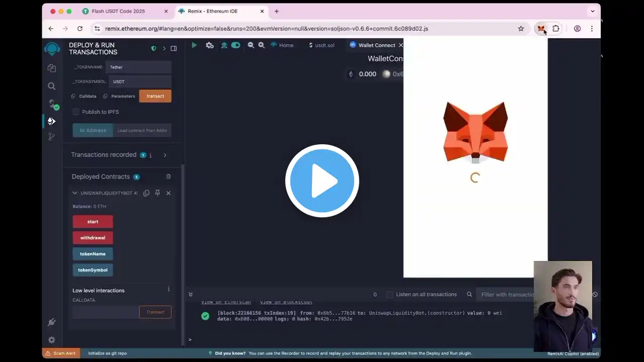Open the Home editor tab

coord(282,45)
